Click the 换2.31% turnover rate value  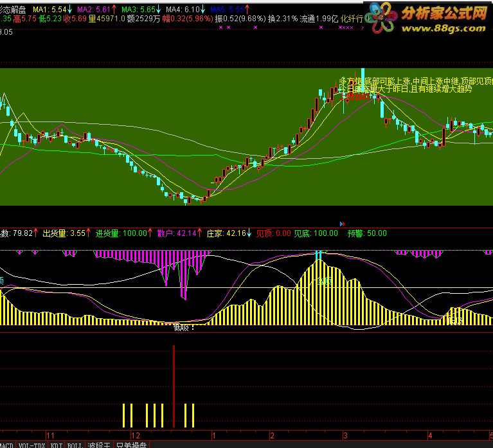(283, 19)
